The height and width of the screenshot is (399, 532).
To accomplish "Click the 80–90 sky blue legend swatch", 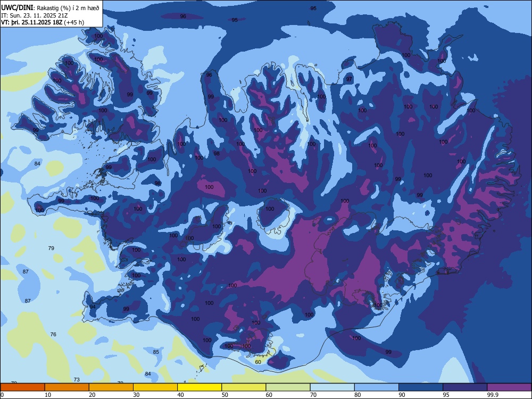I will coord(376,387).
